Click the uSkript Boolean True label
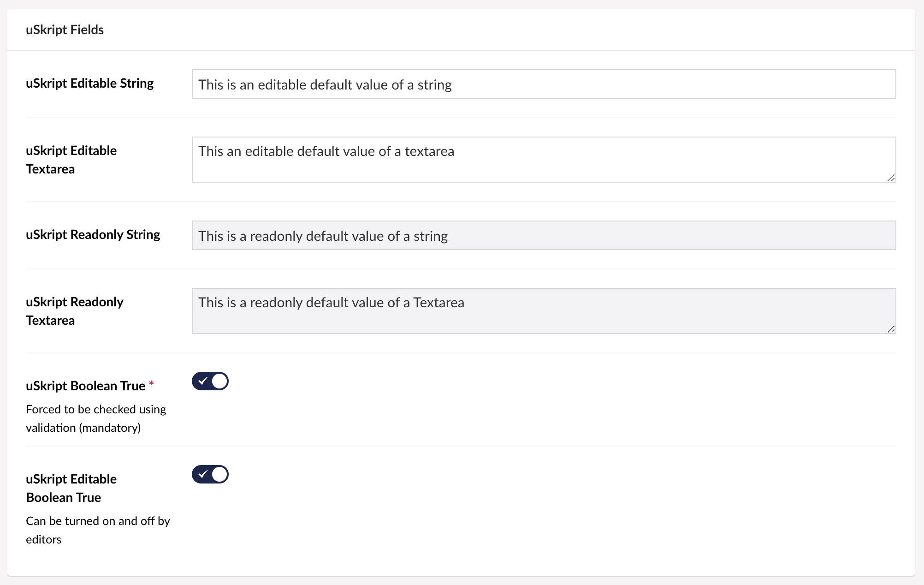The width and height of the screenshot is (924, 585). [x=85, y=386]
